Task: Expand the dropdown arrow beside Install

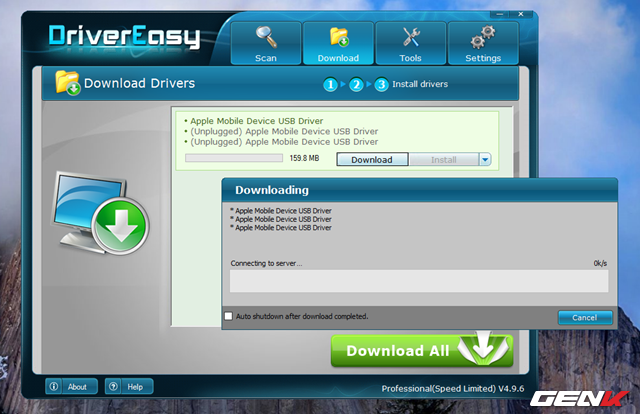Action: (x=485, y=159)
